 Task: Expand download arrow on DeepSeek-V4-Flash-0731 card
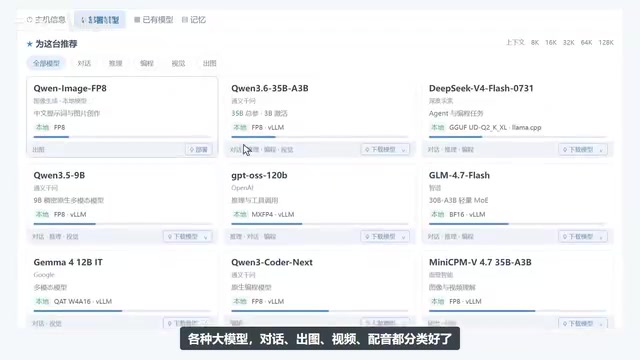pyautogui.click(x=601, y=150)
